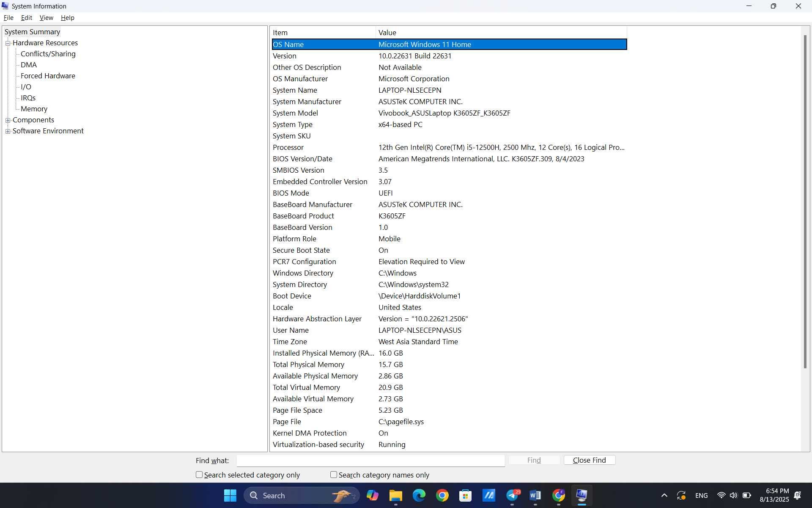This screenshot has width=812, height=508.
Task: Click the Item column header
Action: click(x=323, y=33)
